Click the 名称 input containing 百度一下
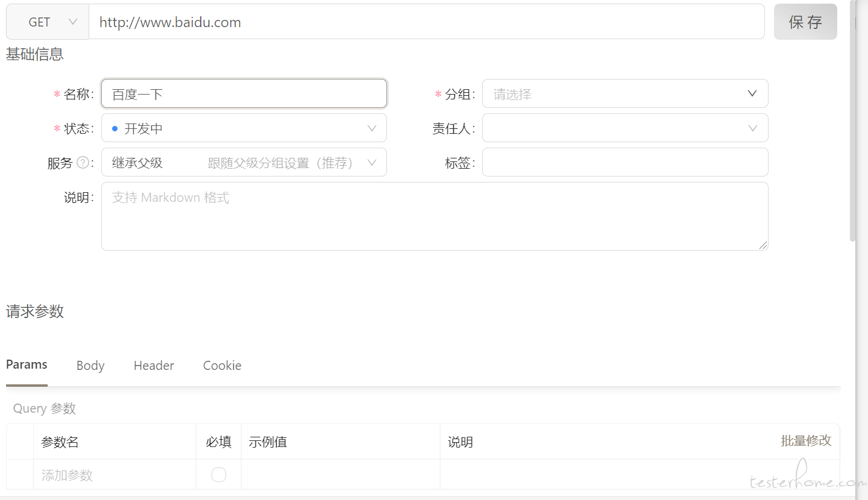The height and width of the screenshot is (500, 868). (244, 94)
